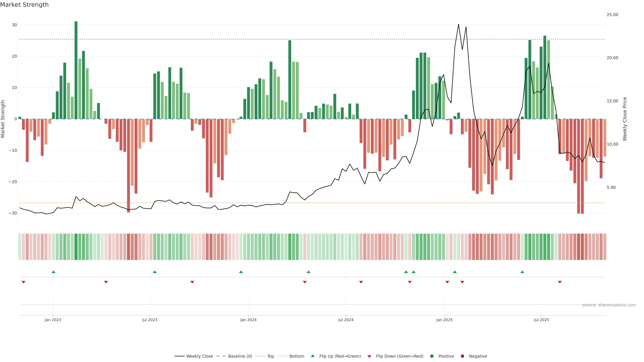This screenshot has width=644, height=362.
Task: Click the green Positive circle legend icon
Action: pyautogui.click(x=432, y=356)
